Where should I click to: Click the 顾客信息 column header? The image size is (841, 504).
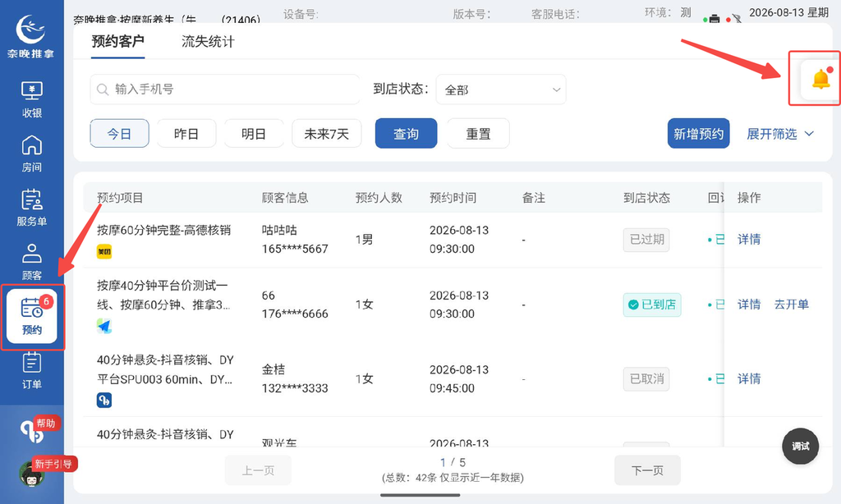click(x=285, y=198)
